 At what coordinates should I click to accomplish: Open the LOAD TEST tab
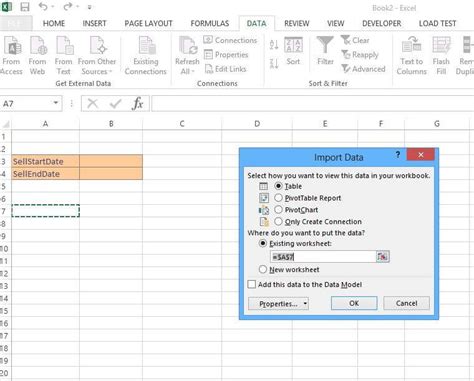click(437, 23)
